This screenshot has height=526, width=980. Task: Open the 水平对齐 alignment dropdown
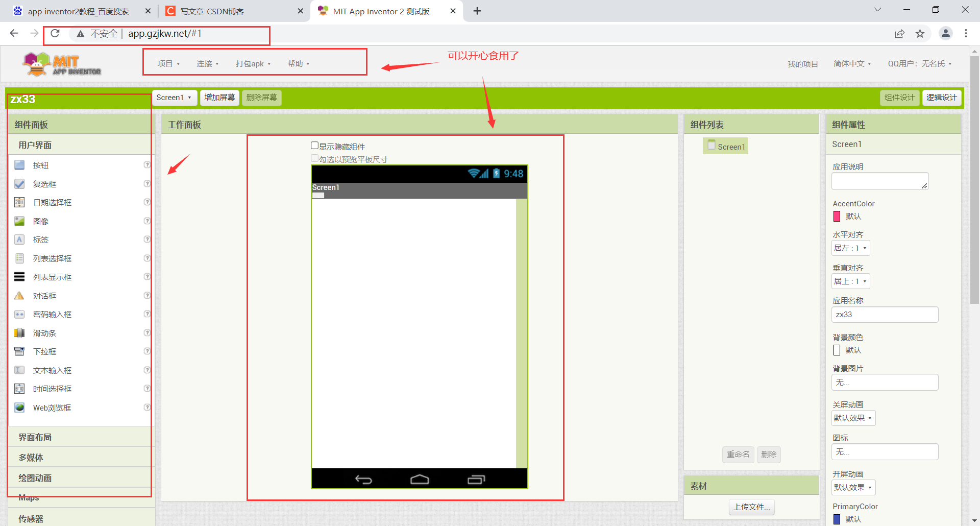click(x=850, y=248)
